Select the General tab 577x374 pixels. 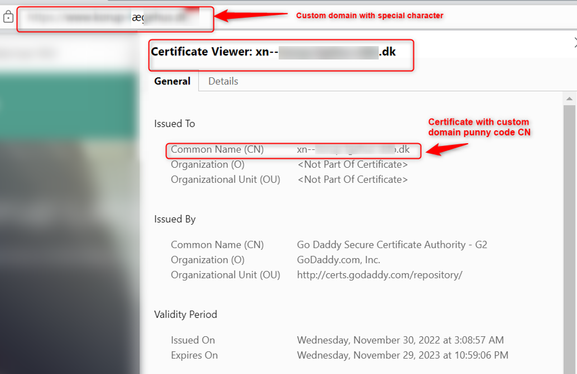click(172, 81)
